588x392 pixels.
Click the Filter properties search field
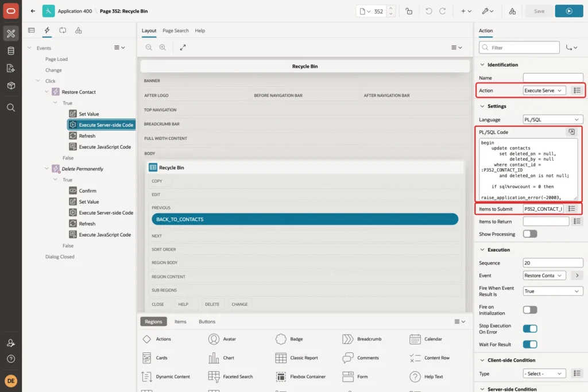519,48
